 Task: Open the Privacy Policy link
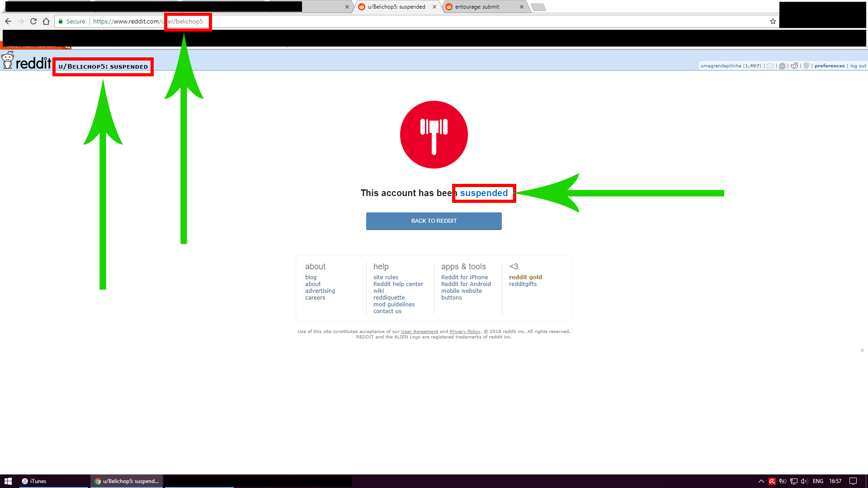[x=465, y=332]
